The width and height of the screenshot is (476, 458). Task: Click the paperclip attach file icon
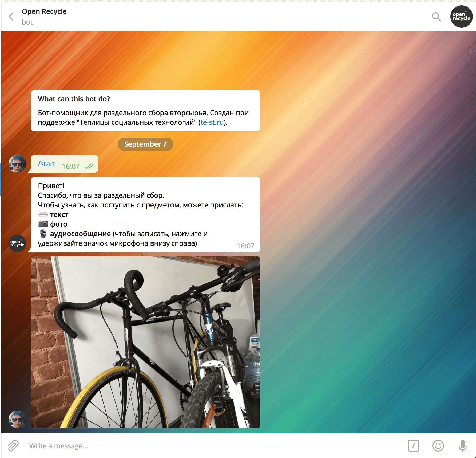[x=13, y=446]
